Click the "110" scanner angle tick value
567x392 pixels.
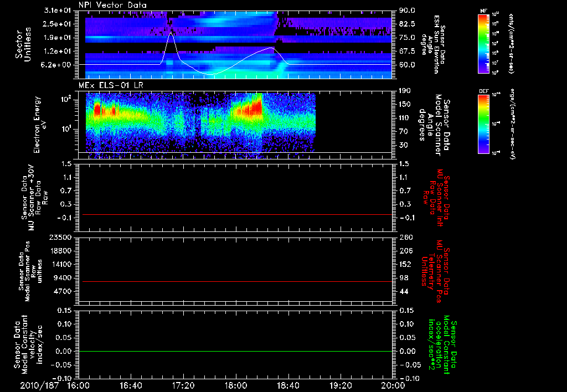coord(405,118)
